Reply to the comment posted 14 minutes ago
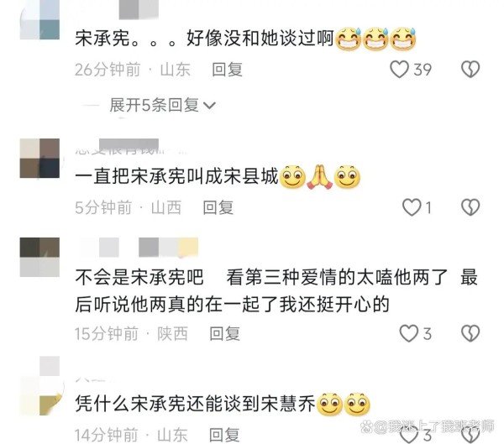 point(224,435)
